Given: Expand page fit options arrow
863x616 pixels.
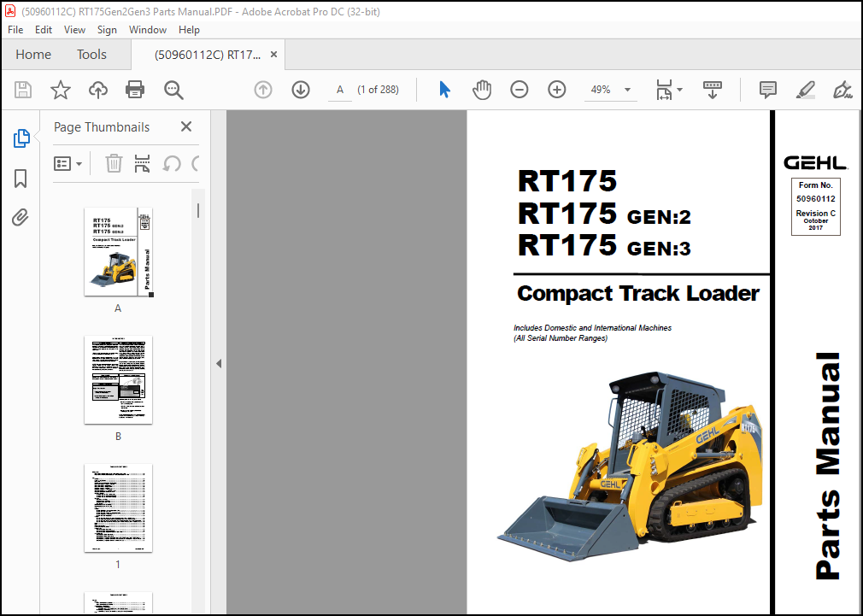Looking at the screenshot, I should pos(680,90).
